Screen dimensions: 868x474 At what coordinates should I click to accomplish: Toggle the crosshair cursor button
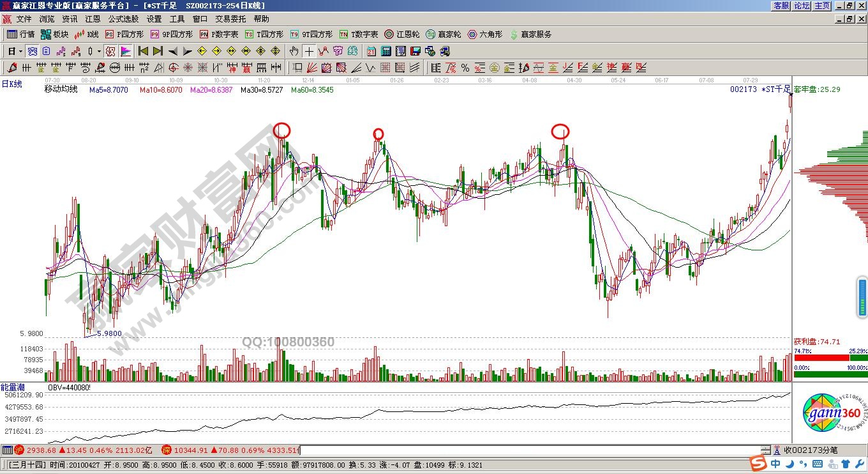[x=309, y=51]
